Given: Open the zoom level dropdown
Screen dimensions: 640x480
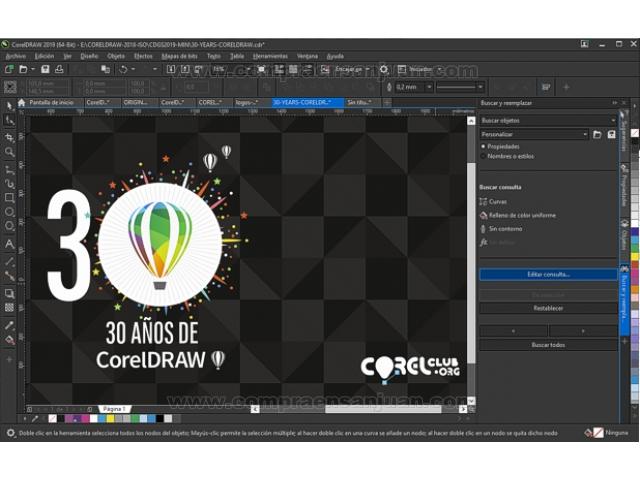Looking at the screenshot, I should coord(248,69).
